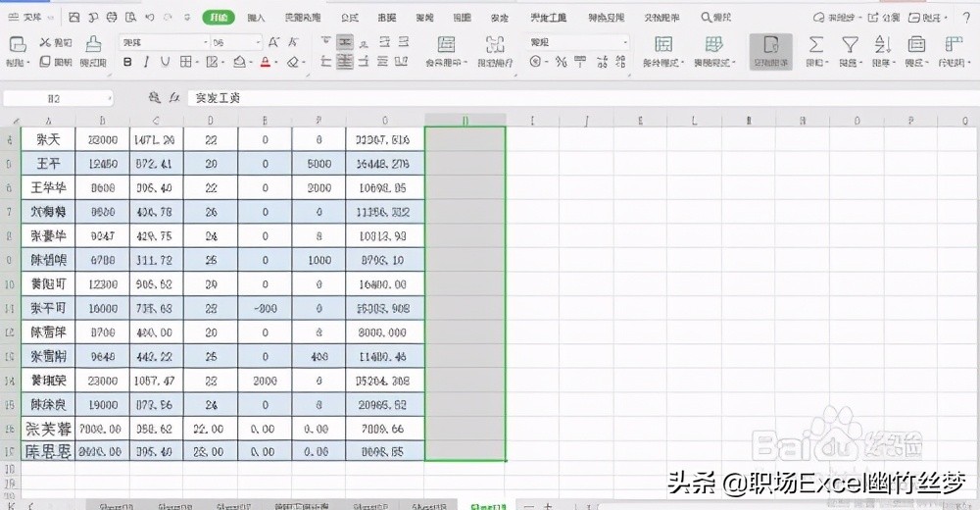Viewport: 980px width, 510px height.
Task: Toggle Bold formatting
Action: tap(127, 62)
